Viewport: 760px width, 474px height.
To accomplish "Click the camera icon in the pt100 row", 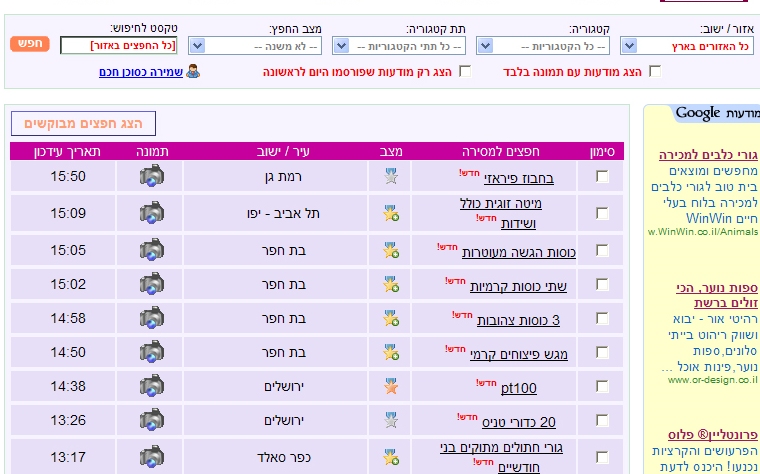I will pos(151,385).
